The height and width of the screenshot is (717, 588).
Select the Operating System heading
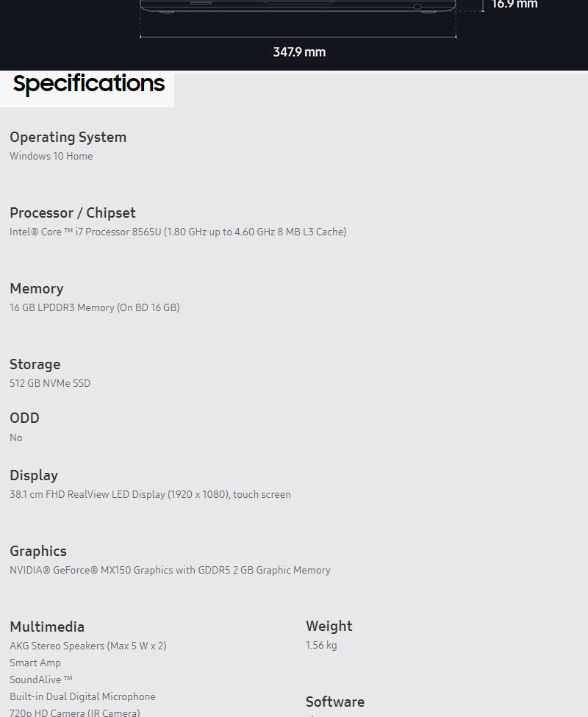click(68, 138)
